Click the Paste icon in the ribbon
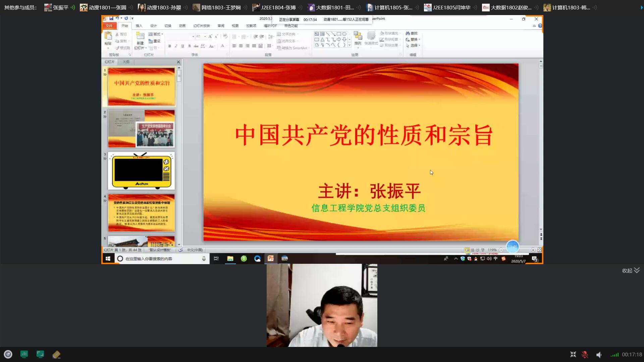644x362 pixels. click(108, 36)
